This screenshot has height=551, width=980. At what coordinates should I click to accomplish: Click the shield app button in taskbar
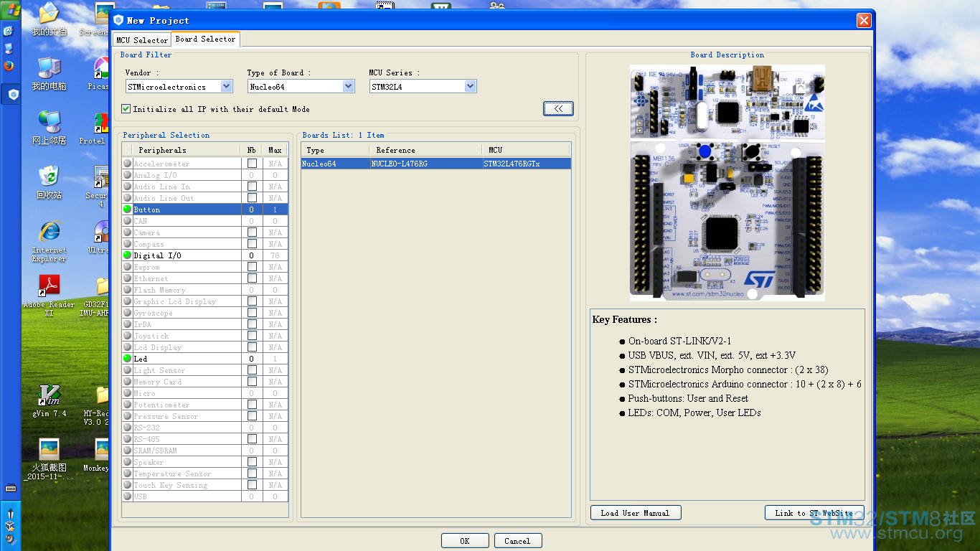coord(13,95)
